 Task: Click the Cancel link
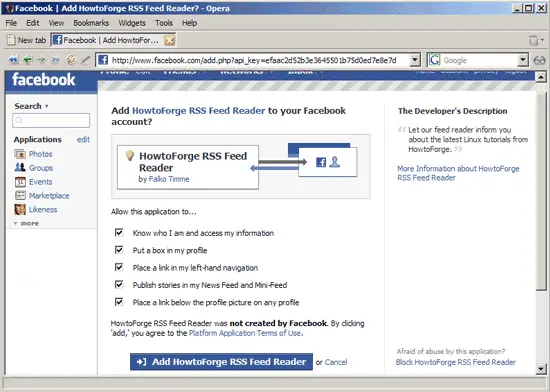point(336,362)
